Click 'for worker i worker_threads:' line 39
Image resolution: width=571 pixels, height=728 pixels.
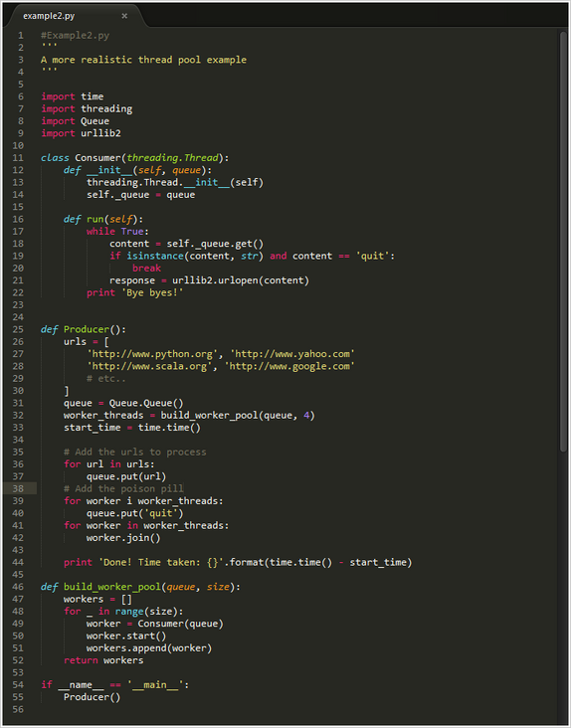click(143, 501)
